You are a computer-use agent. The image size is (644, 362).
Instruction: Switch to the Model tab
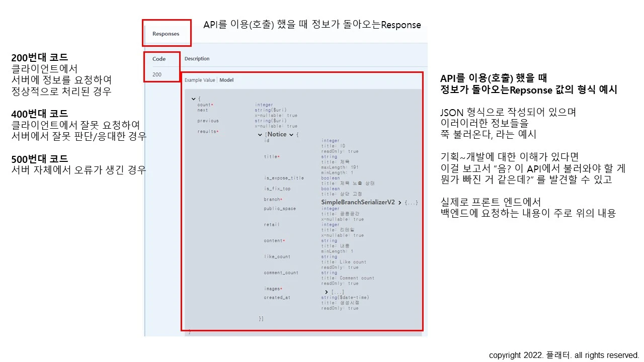tap(226, 80)
